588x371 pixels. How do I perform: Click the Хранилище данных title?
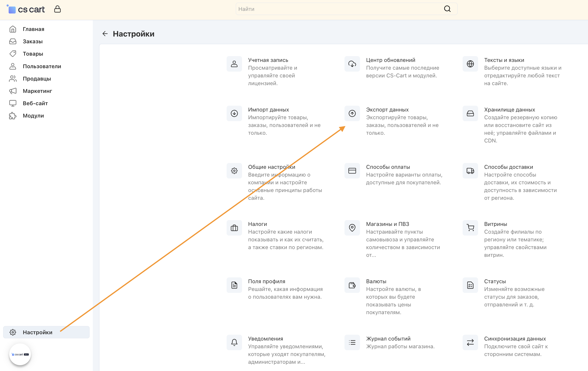pyautogui.click(x=509, y=110)
